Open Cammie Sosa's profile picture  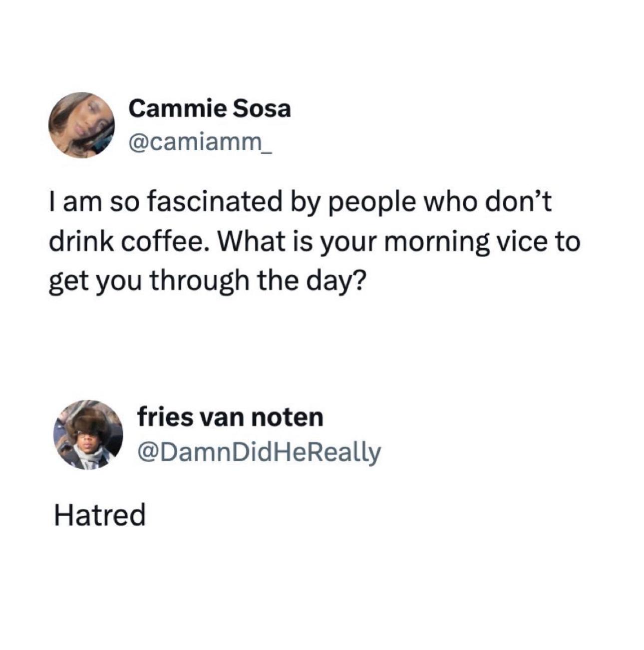click(81, 125)
